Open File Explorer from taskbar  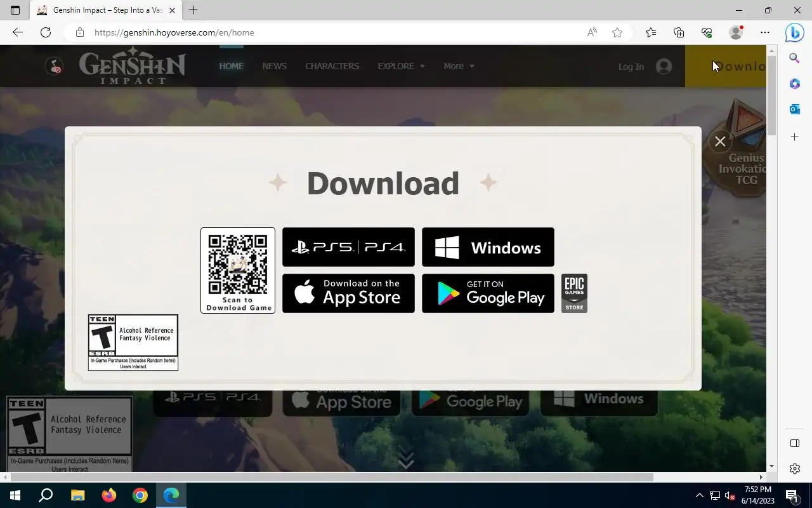[77, 495]
